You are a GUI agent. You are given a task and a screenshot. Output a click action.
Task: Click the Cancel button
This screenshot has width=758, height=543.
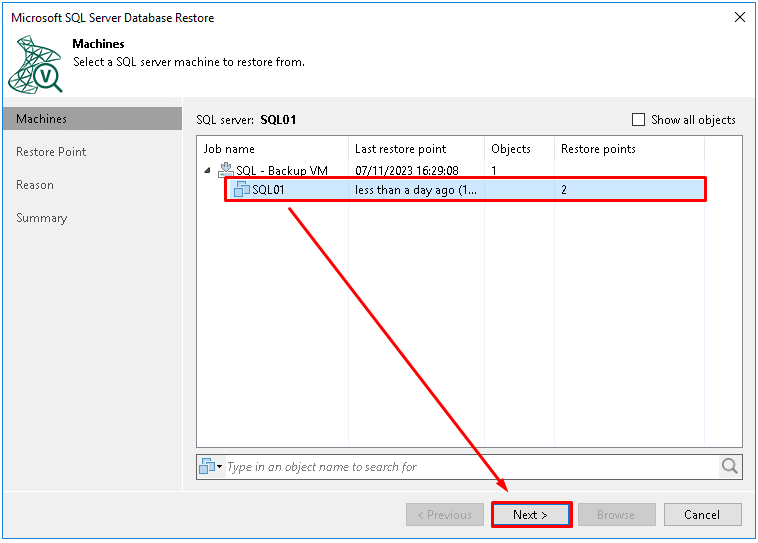pyautogui.click(x=702, y=514)
